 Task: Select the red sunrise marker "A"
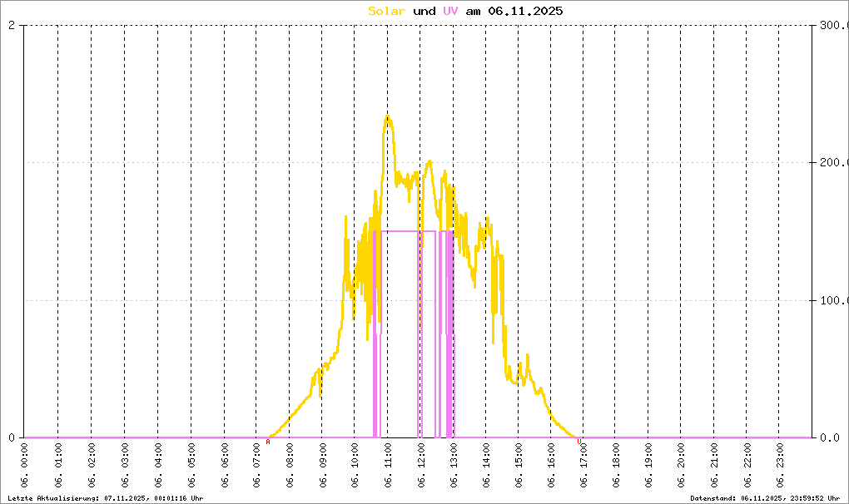tap(268, 442)
